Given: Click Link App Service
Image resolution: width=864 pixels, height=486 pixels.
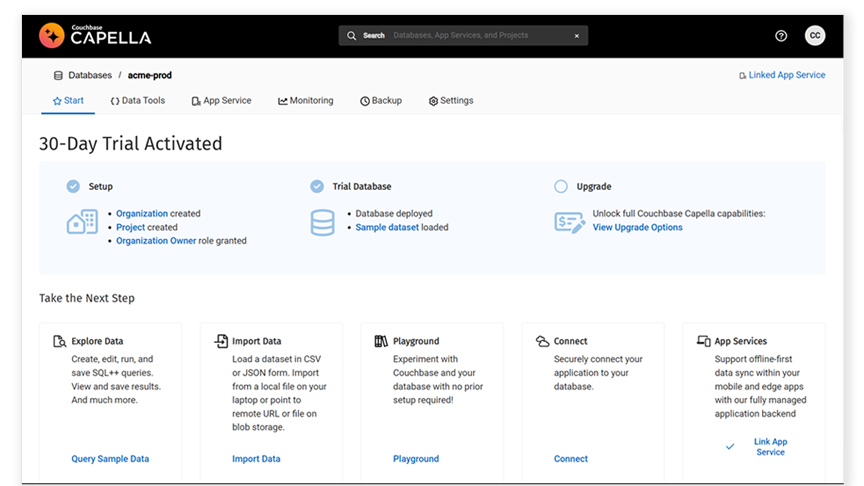Looking at the screenshot, I should [770, 447].
